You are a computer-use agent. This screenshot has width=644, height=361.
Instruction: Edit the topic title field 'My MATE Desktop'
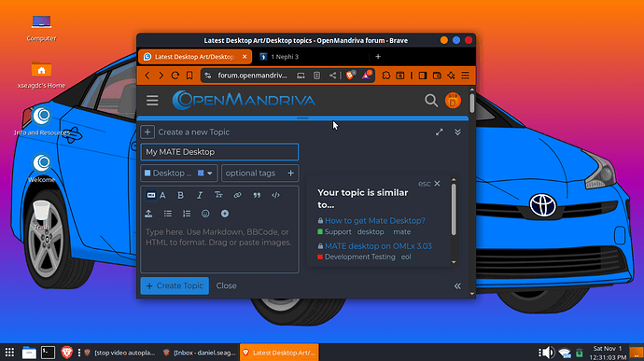pos(219,152)
